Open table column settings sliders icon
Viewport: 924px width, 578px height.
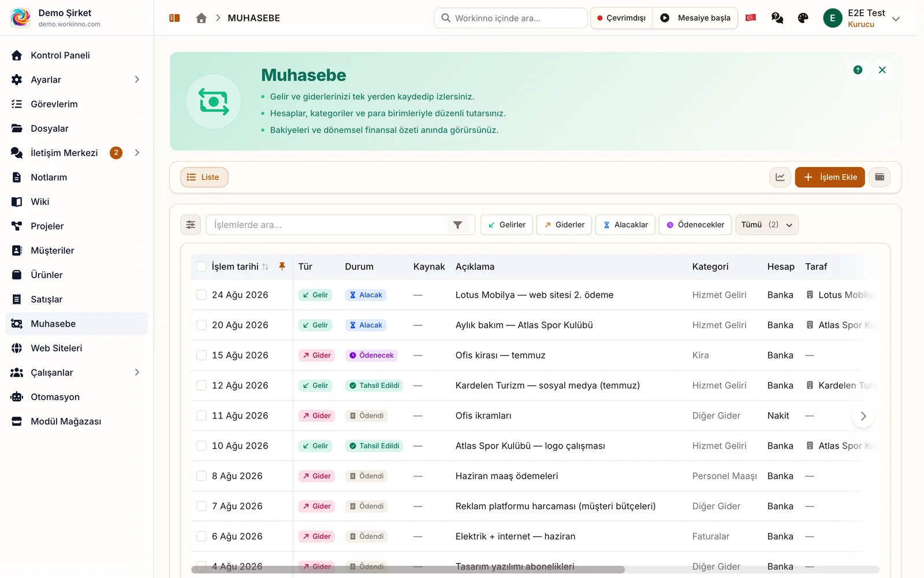pyautogui.click(x=191, y=225)
